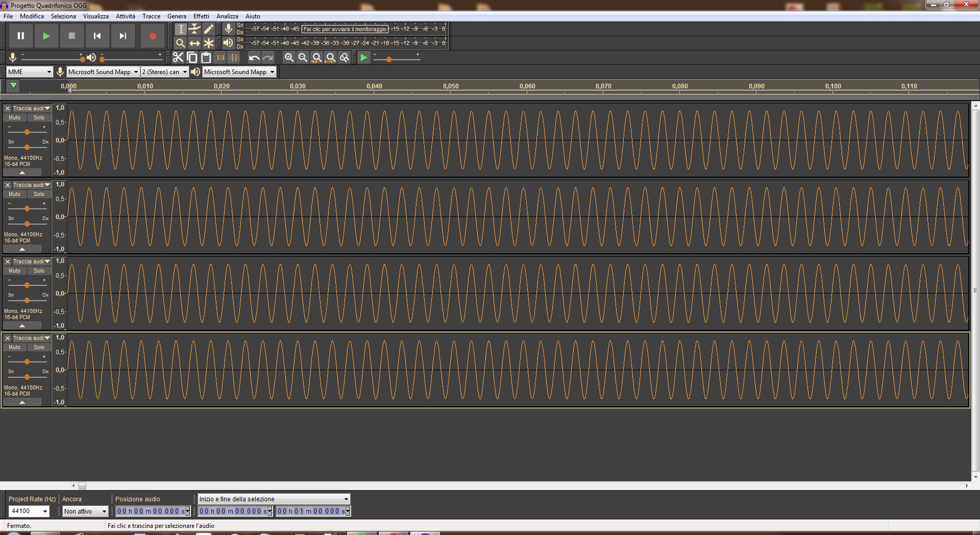
Task: Click the recording meter microphone icon
Action: pos(228,29)
